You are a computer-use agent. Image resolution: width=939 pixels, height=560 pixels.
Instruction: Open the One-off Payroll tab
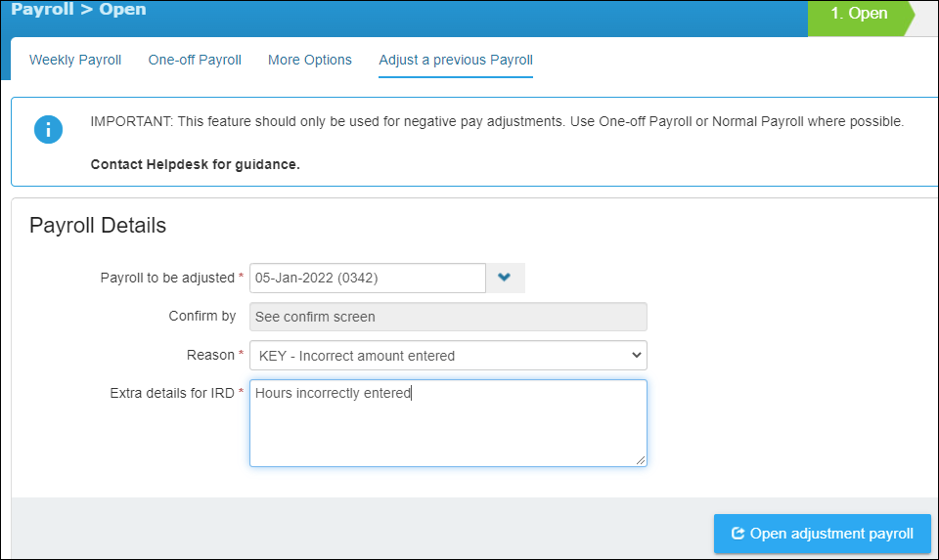pos(195,60)
